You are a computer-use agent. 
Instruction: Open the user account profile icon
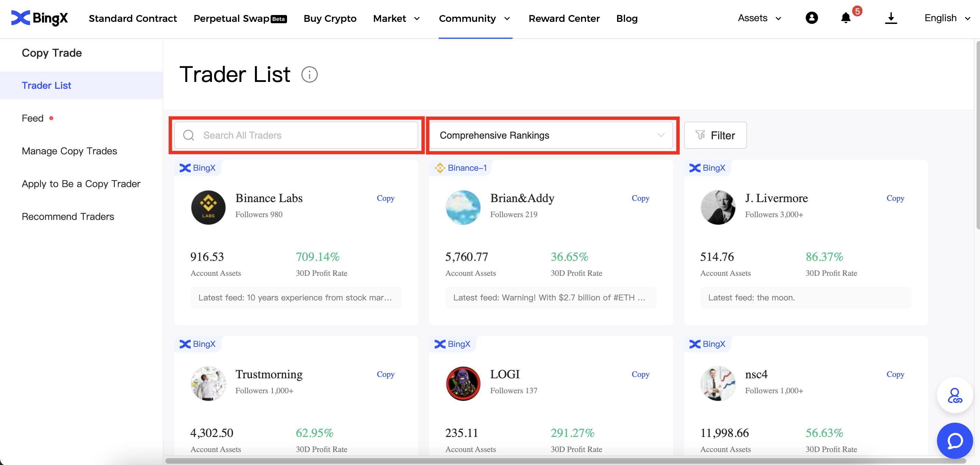[x=811, y=18]
